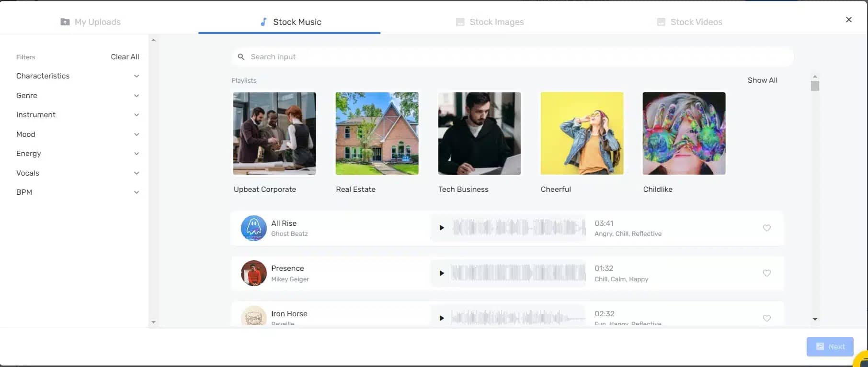Click the My Uploads folder icon
The width and height of the screenshot is (868, 367).
pyautogui.click(x=65, y=22)
